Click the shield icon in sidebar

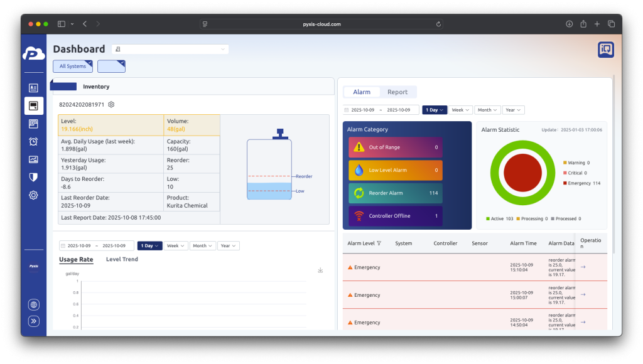coord(33,177)
